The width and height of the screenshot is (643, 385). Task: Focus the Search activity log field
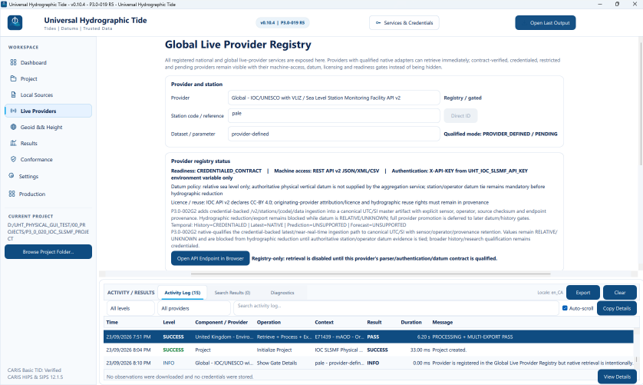(396, 308)
